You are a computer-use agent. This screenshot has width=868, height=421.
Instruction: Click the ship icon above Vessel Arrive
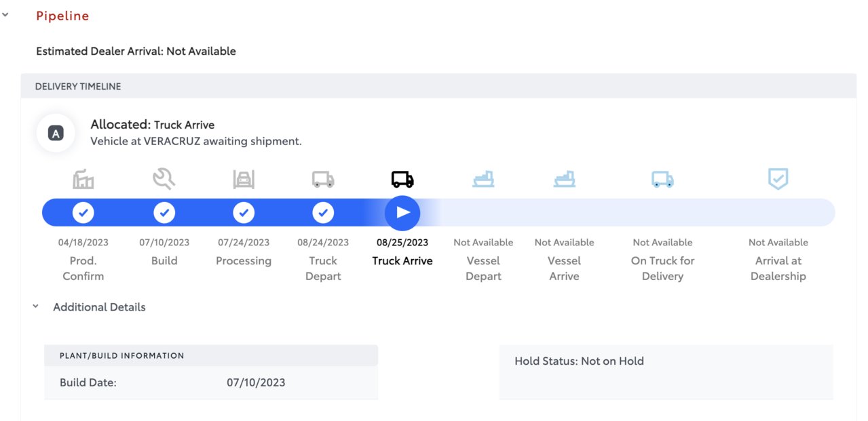564,179
